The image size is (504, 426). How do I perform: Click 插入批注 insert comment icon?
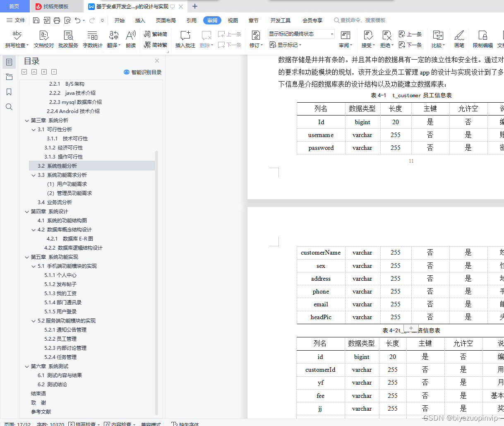coord(185,35)
